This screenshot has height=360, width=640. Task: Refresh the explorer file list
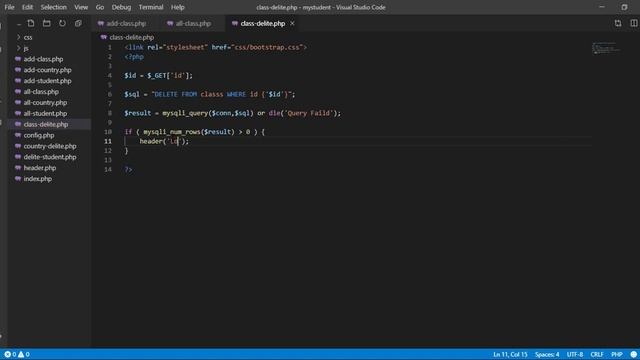pyautogui.click(x=62, y=23)
